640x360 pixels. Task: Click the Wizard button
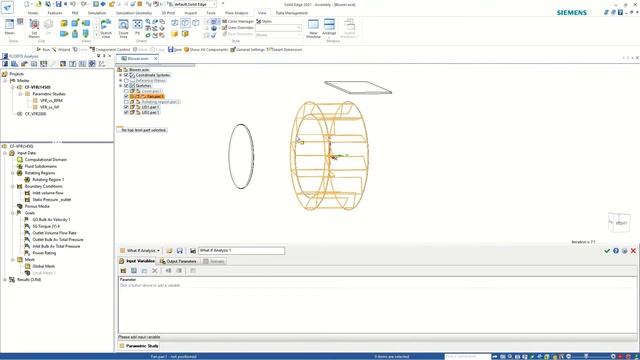pyautogui.click(x=61, y=49)
